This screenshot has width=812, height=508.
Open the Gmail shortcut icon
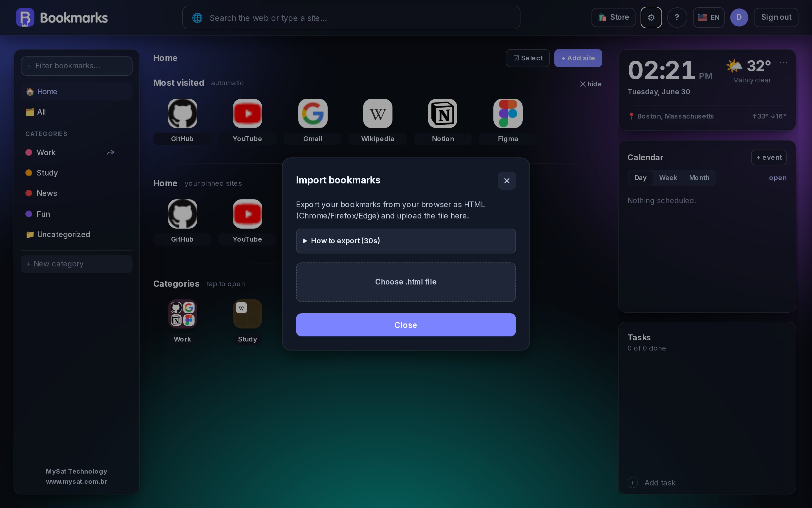point(313,113)
